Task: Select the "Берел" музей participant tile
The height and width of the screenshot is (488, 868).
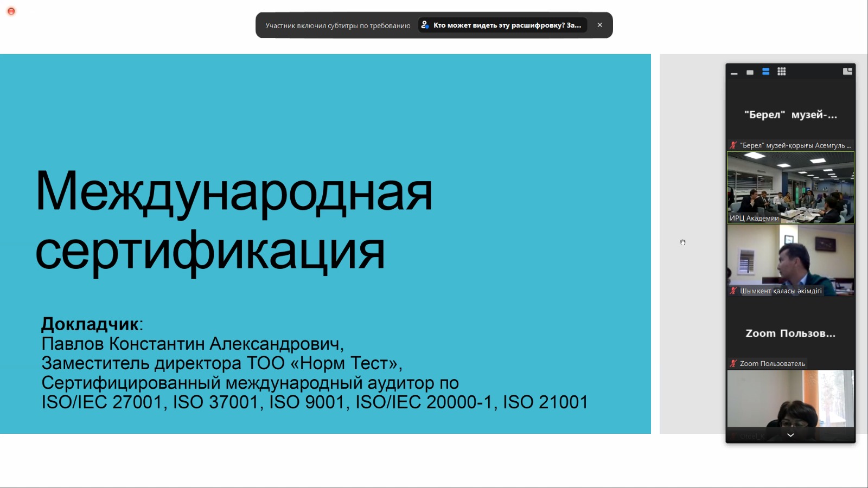Action: coord(790,114)
